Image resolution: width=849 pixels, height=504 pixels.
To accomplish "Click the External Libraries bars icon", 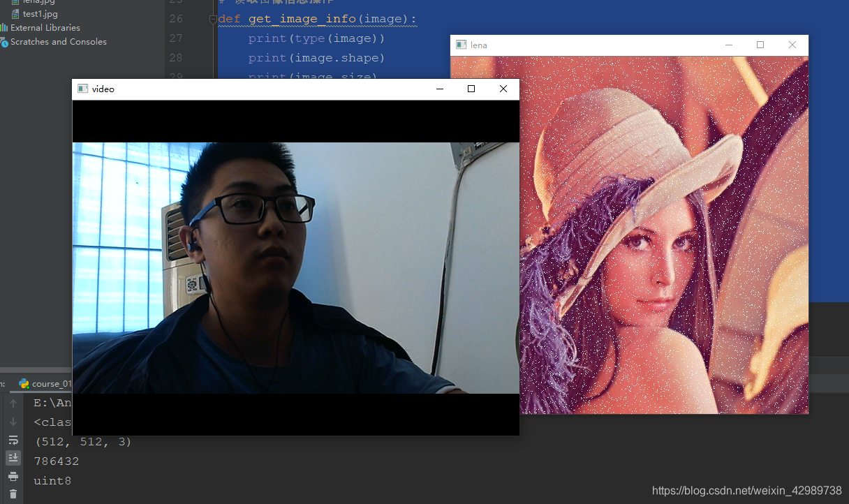I will (4, 27).
